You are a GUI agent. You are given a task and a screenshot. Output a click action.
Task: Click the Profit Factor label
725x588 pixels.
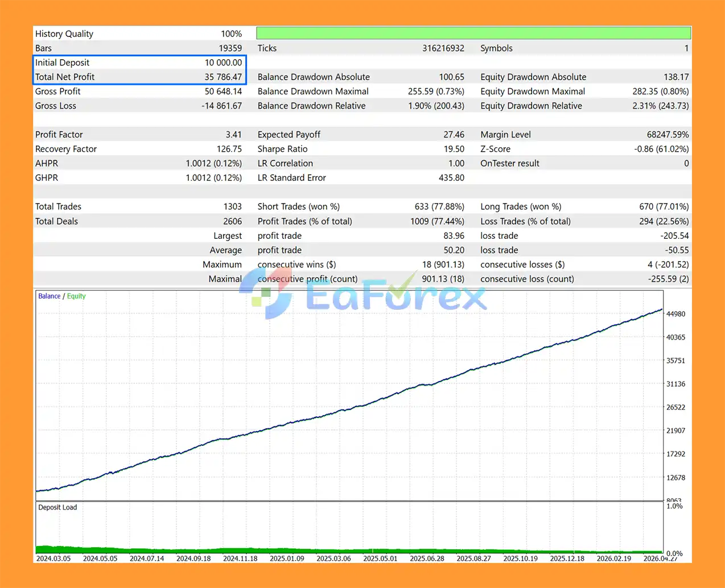point(59,135)
